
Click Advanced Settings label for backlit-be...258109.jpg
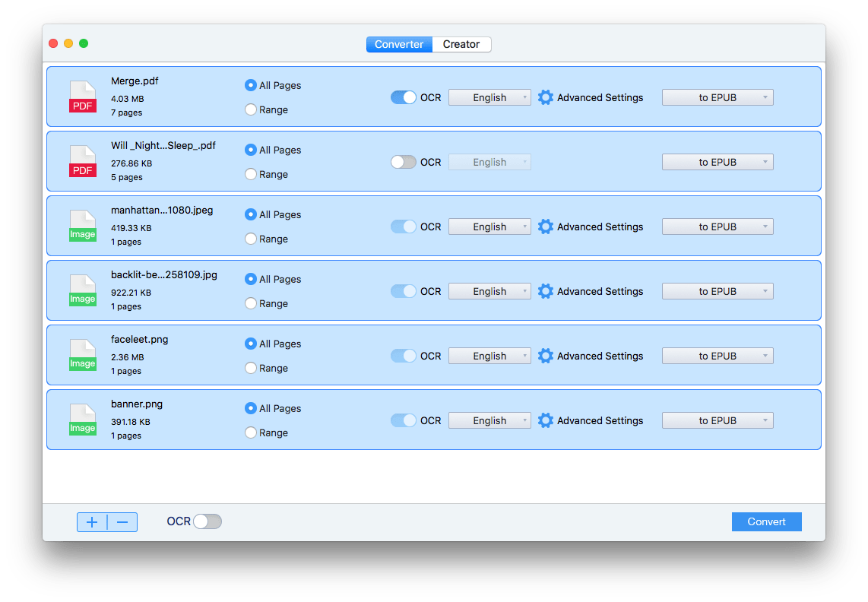tap(600, 291)
